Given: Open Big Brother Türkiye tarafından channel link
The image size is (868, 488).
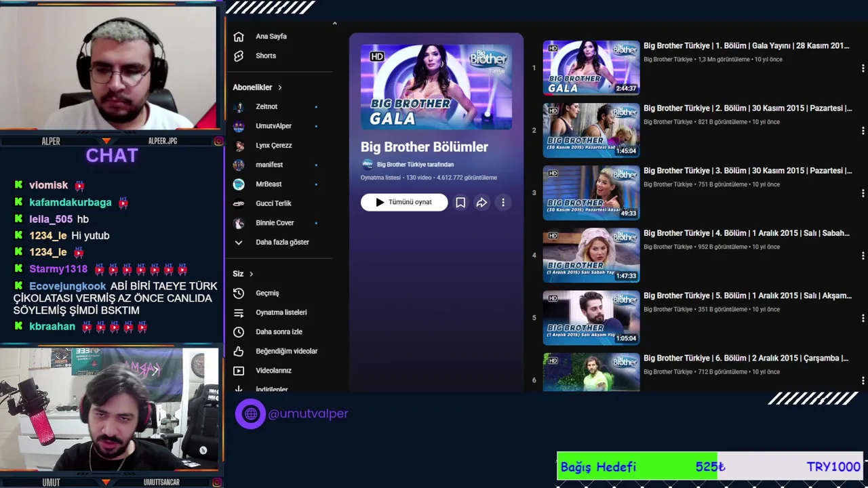Looking at the screenshot, I should pos(415,164).
